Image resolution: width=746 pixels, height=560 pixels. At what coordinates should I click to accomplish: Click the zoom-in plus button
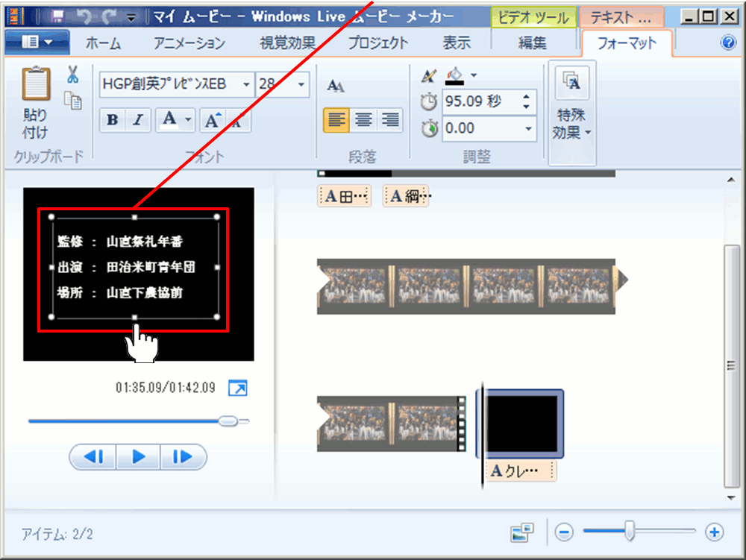click(715, 532)
